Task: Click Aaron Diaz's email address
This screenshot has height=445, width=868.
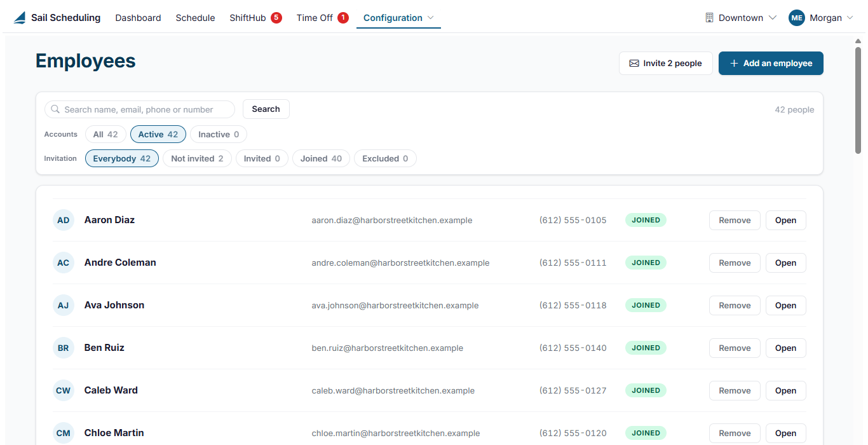Action: [392, 221]
